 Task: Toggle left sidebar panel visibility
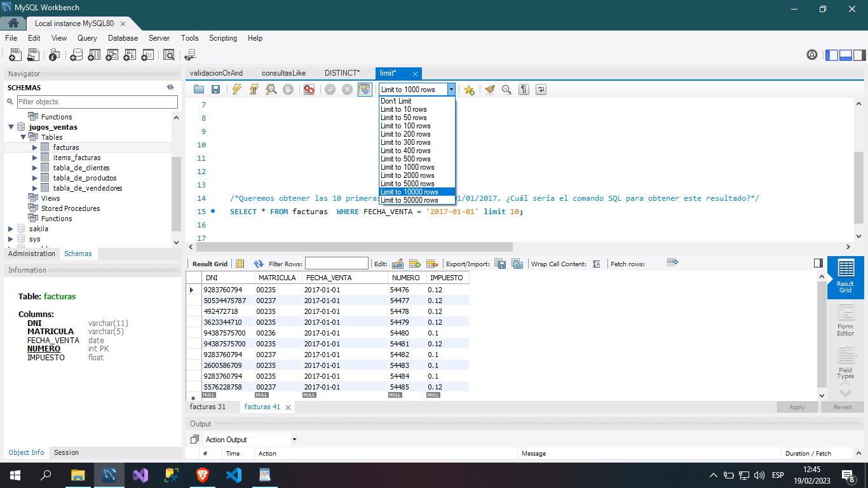[832, 55]
